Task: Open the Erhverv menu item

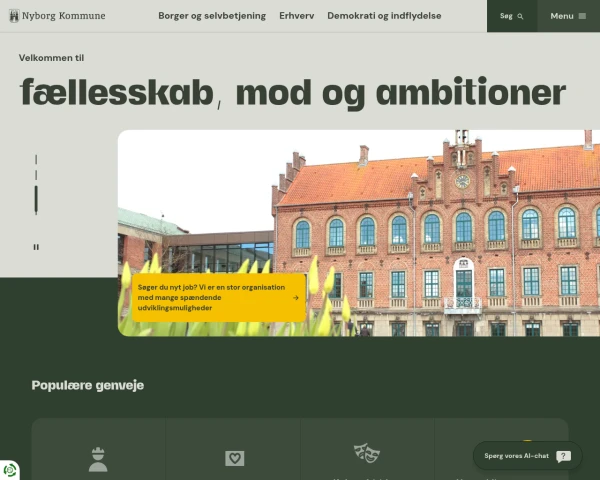Action: click(297, 16)
